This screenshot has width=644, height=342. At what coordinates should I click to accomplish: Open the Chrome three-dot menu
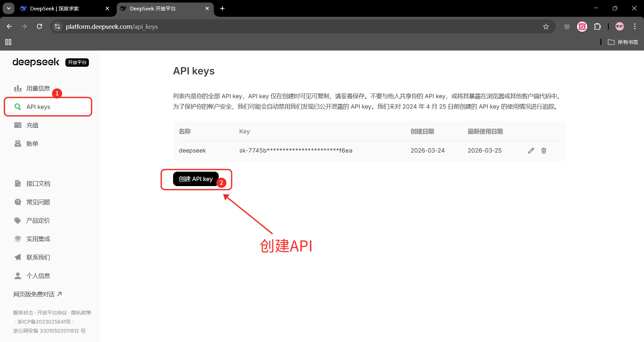[x=635, y=26]
